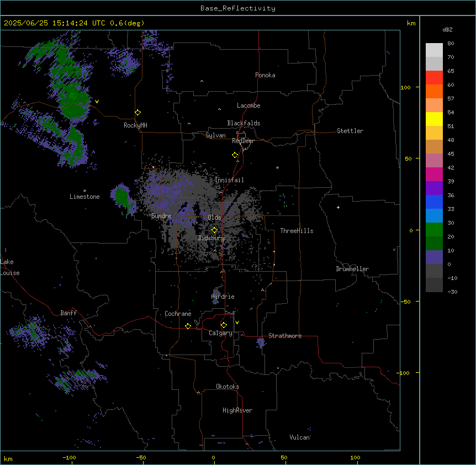Image resolution: width=476 pixels, height=465 pixels.
Task: Click the -50 tick on the right vertical axis
Action: click(405, 302)
